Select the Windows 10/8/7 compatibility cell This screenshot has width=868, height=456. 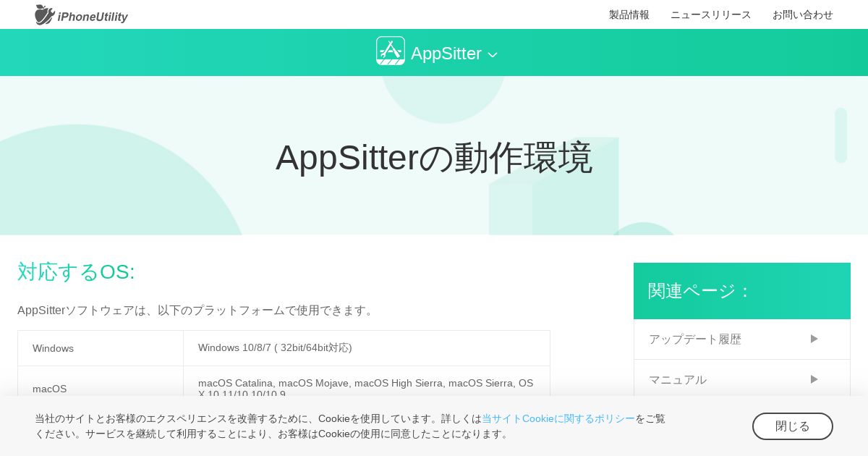pos(367,348)
